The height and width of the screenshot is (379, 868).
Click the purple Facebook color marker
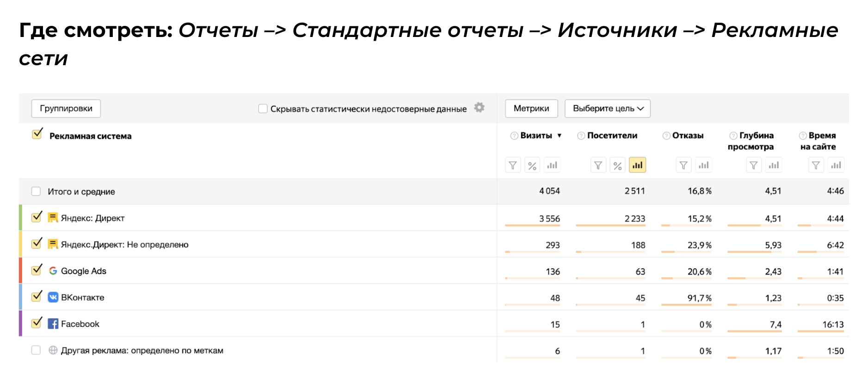click(20, 324)
